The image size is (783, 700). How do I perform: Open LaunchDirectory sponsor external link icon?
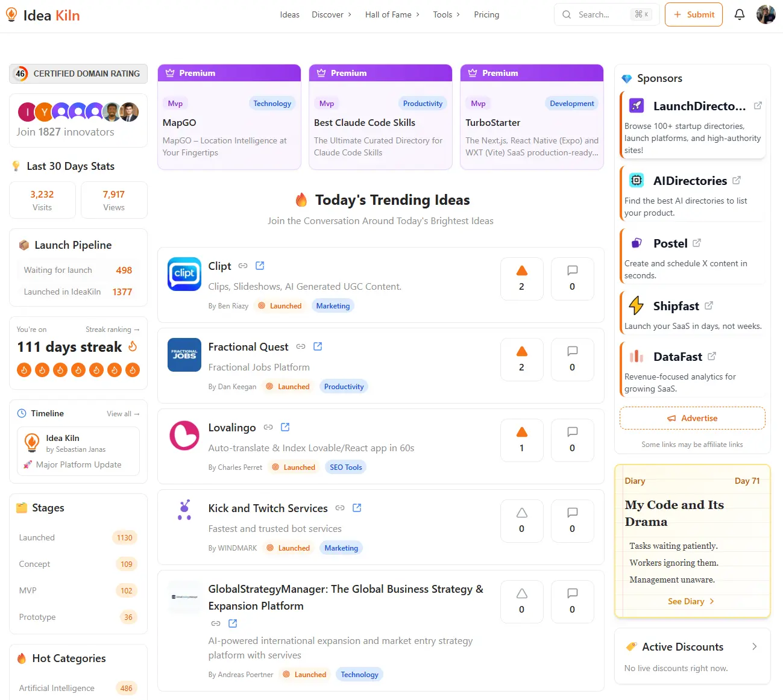(x=758, y=105)
